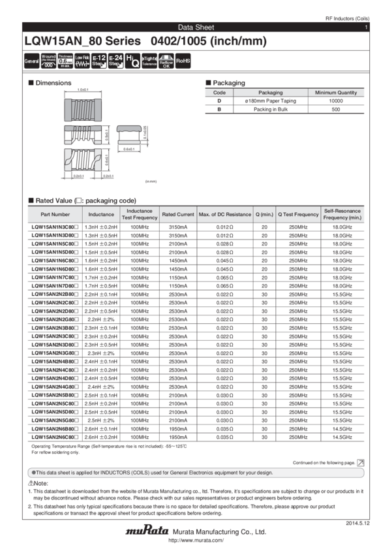Click the Q (min.) column header

(x=264, y=214)
